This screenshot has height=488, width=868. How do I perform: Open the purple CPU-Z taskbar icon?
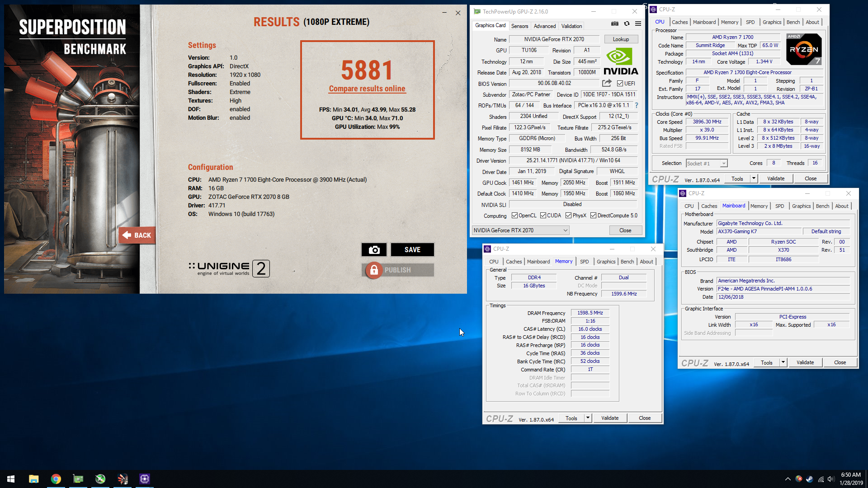click(x=145, y=479)
